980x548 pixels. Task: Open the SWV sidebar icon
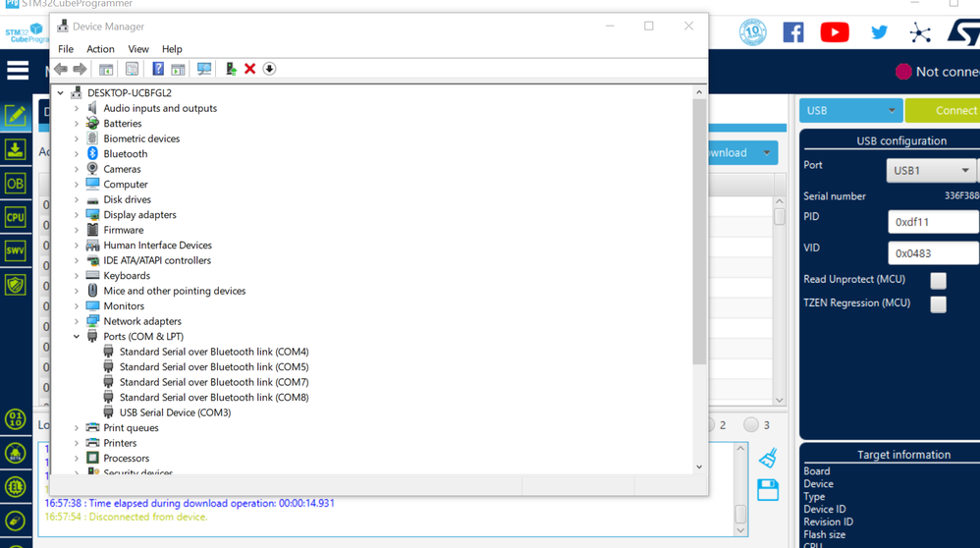point(16,251)
